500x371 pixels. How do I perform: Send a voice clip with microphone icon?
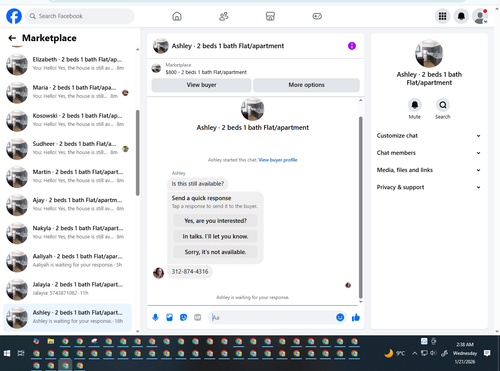[155, 317]
